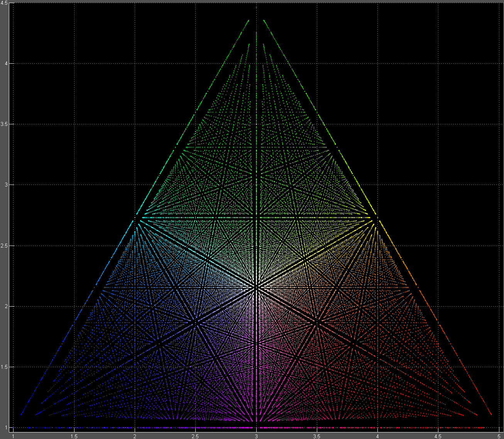Click the x-axis tick label 1
The image size is (504, 439).
[14, 436]
